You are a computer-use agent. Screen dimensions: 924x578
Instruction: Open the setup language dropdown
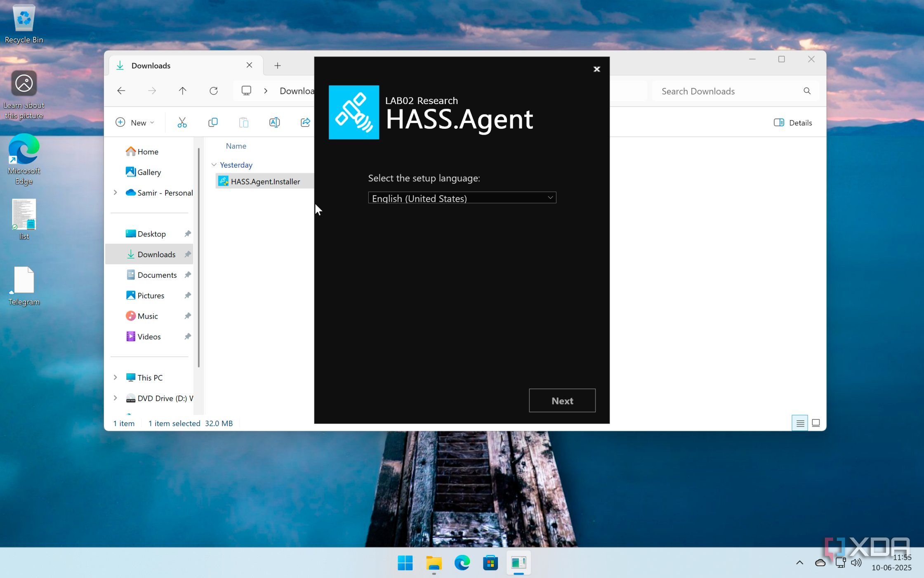pyautogui.click(x=462, y=198)
